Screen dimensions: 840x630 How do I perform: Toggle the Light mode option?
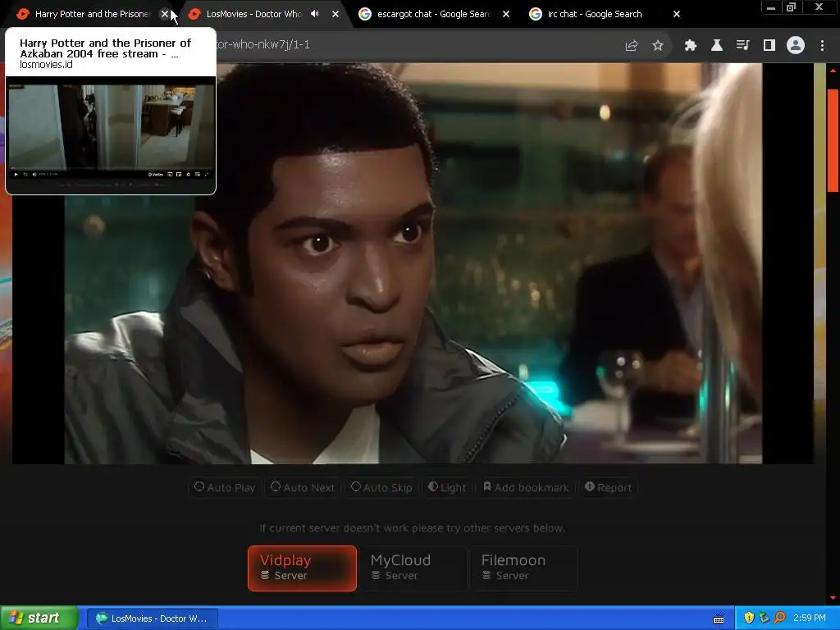click(447, 487)
